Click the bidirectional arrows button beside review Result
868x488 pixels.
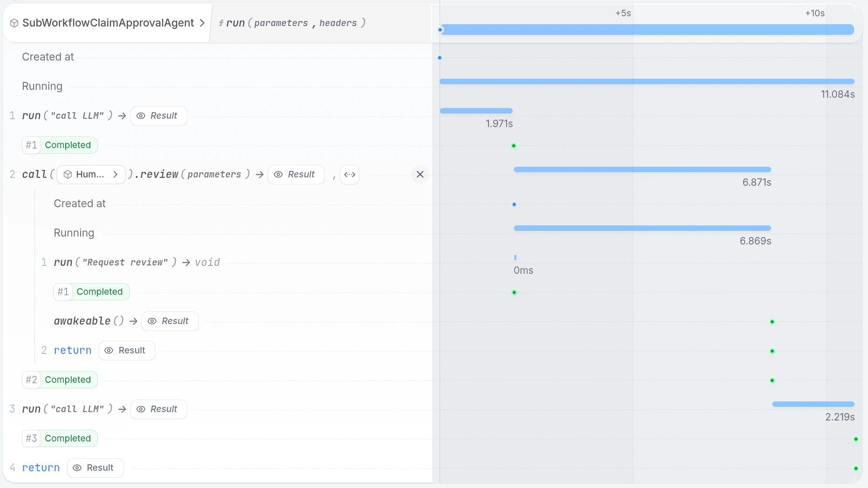click(350, 174)
